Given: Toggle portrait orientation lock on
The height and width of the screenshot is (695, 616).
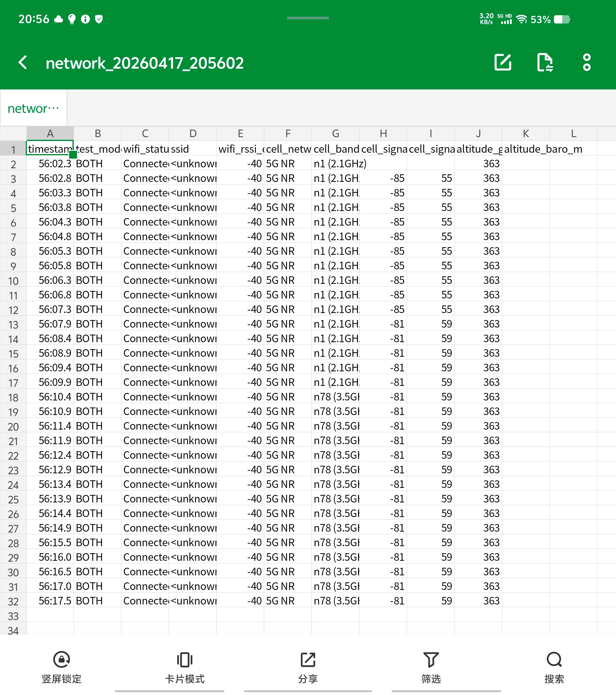Looking at the screenshot, I should click(62, 660).
